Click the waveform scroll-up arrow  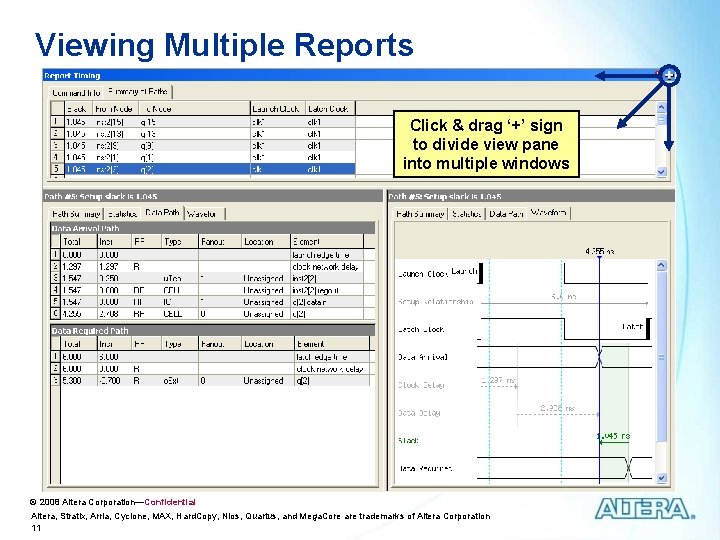[661, 265]
